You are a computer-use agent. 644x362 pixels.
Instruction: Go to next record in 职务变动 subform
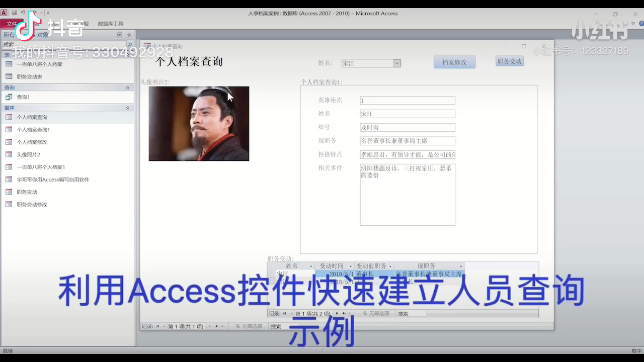coord(337,313)
